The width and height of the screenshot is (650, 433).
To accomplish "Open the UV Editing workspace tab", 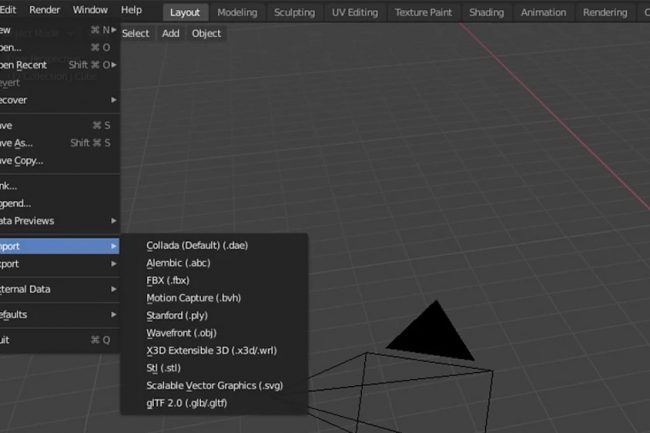I will pyautogui.click(x=355, y=13).
